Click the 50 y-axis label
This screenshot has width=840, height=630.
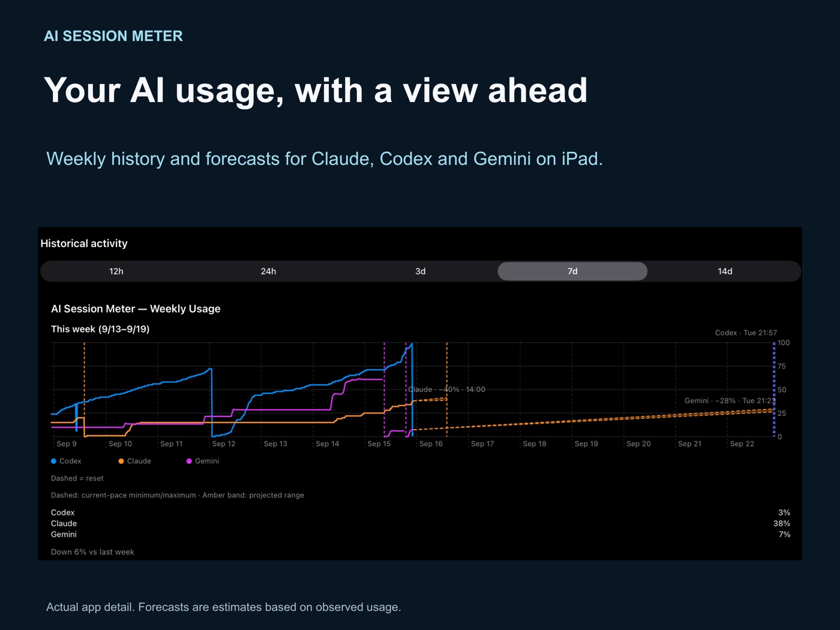[782, 389]
